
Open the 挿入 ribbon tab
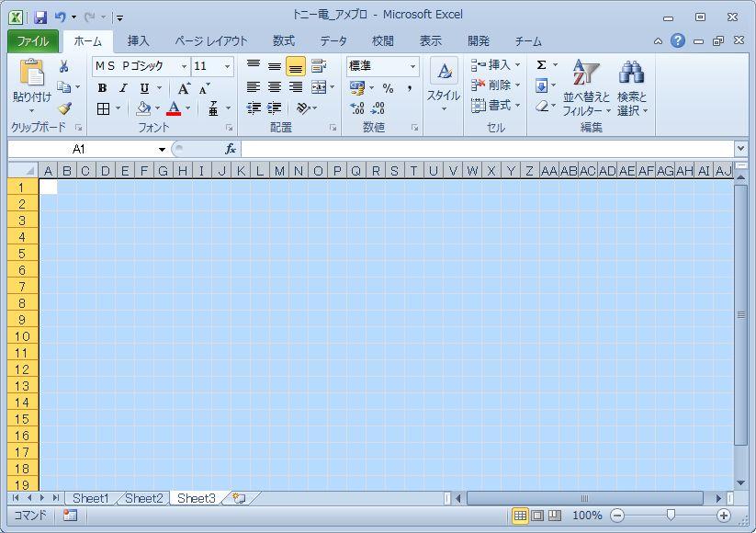[138, 41]
